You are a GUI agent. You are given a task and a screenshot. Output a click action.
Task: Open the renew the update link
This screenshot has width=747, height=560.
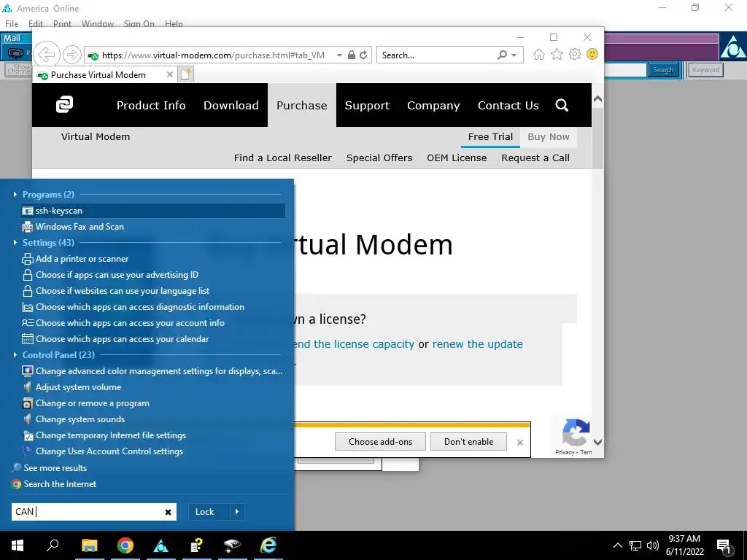[477, 344]
